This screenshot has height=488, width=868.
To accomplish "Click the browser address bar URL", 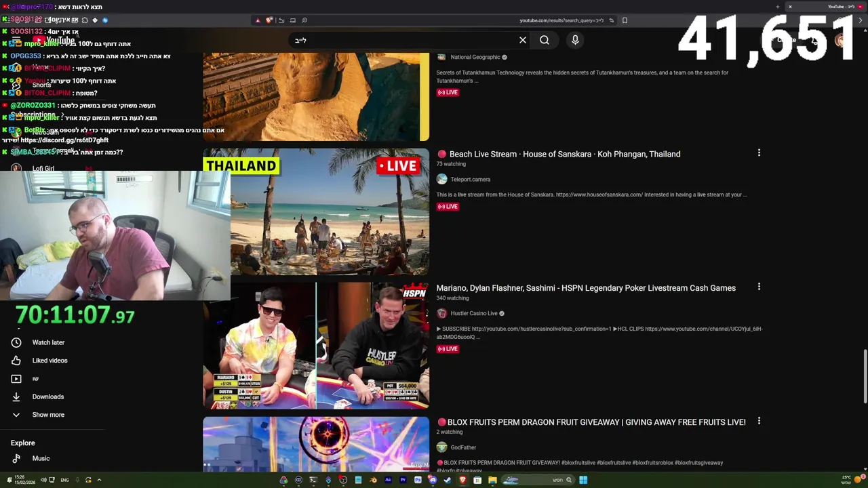I will coord(561,20).
